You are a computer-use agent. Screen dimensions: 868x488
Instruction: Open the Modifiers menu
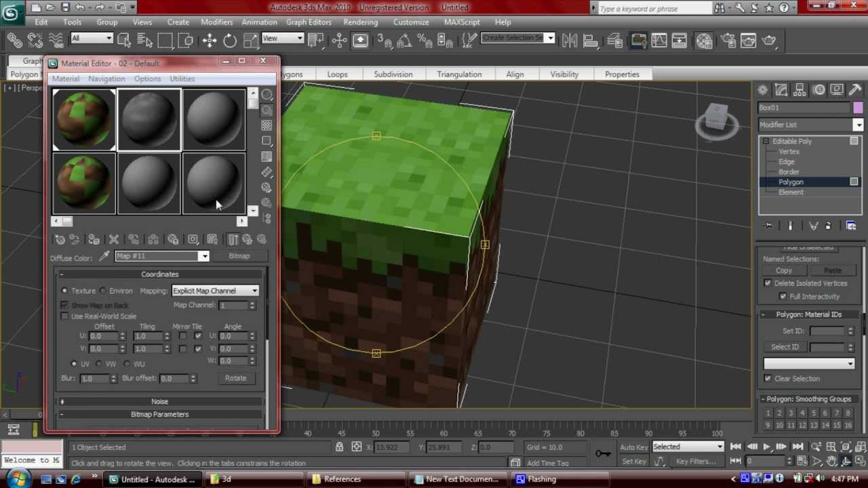point(217,22)
